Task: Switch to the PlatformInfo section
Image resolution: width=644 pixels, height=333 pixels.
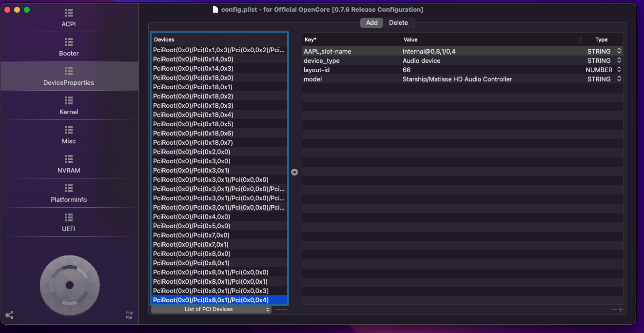Action: click(69, 194)
